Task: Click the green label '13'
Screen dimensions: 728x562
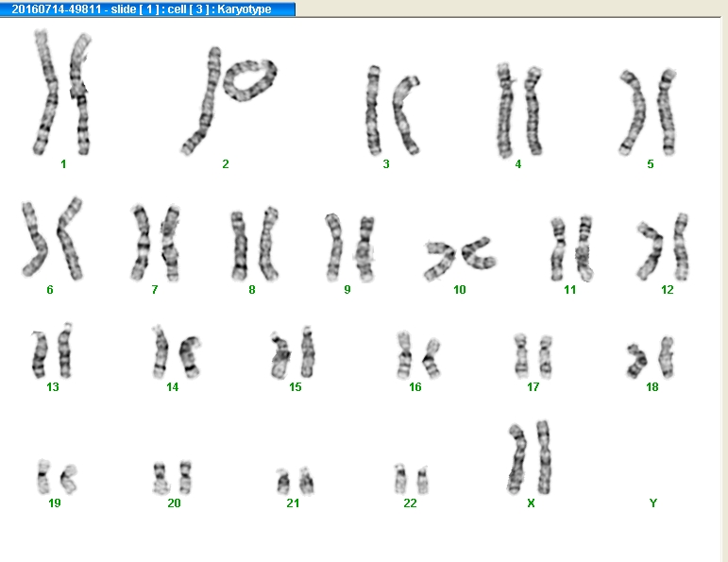Action: click(x=53, y=387)
